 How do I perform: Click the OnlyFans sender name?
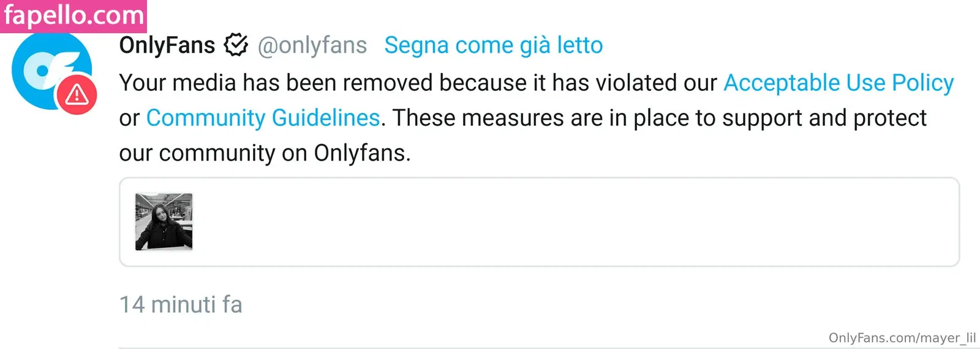coord(167,45)
